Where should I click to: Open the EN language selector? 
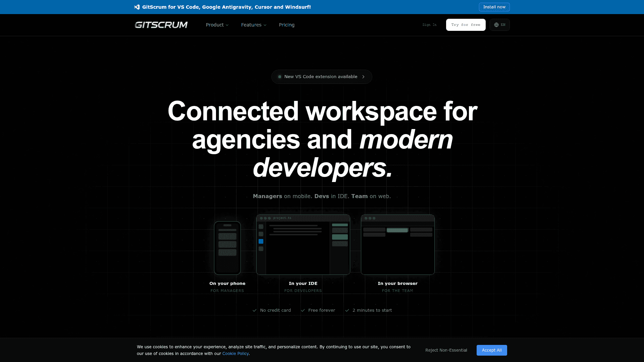(x=499, y=25)
